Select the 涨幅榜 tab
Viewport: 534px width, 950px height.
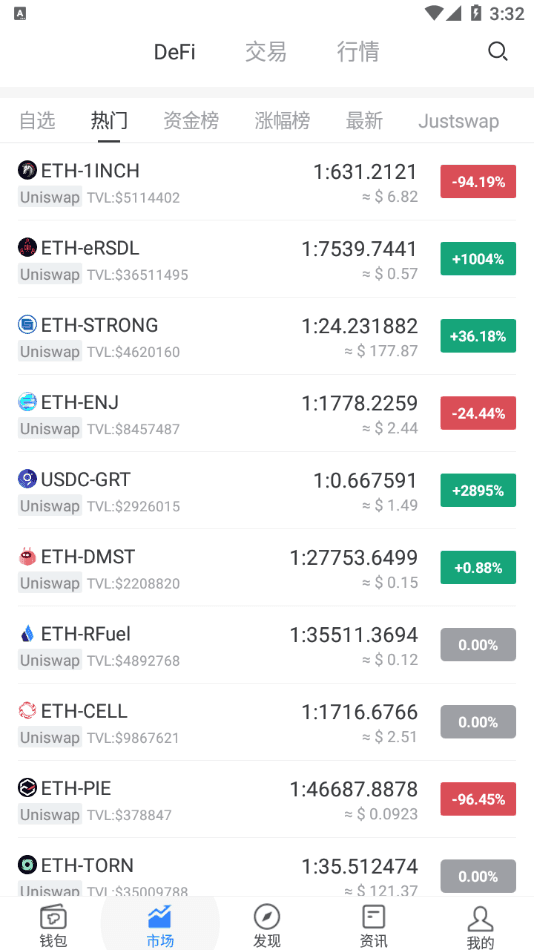(x=282, y=121)
